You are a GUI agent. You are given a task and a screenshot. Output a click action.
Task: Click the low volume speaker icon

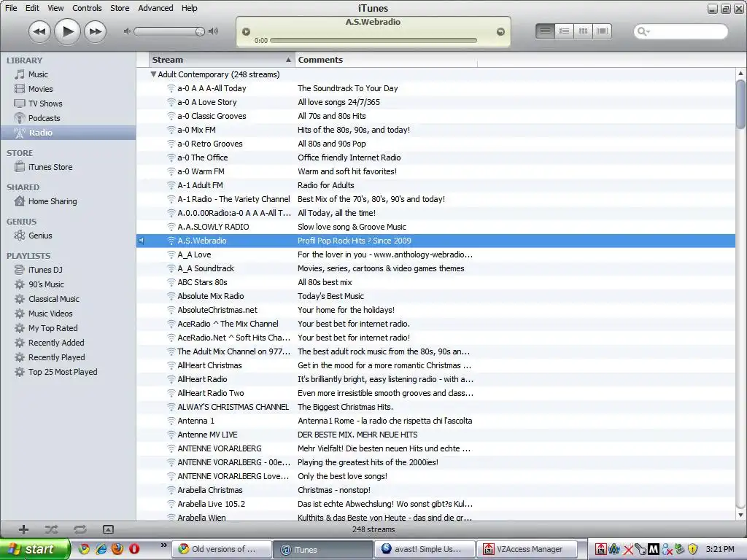coord(127,31)
